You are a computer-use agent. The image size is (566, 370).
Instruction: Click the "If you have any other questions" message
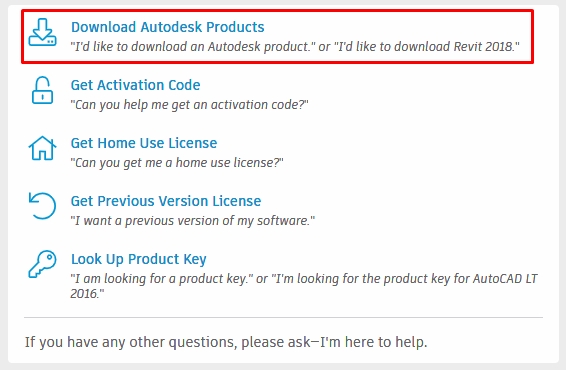click(x=226, y=342)
